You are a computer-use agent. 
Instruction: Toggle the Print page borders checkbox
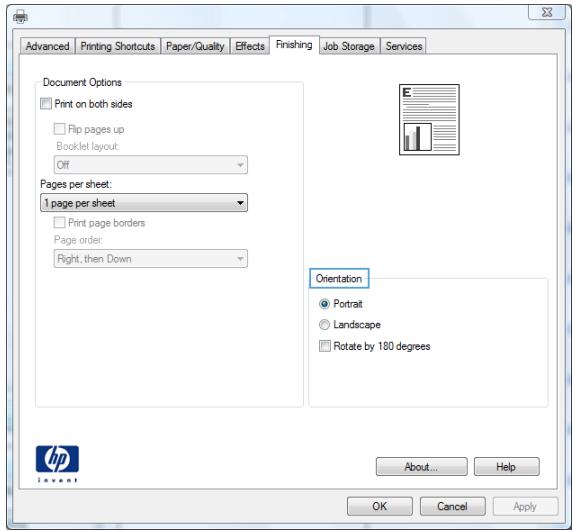click(60, 223)
